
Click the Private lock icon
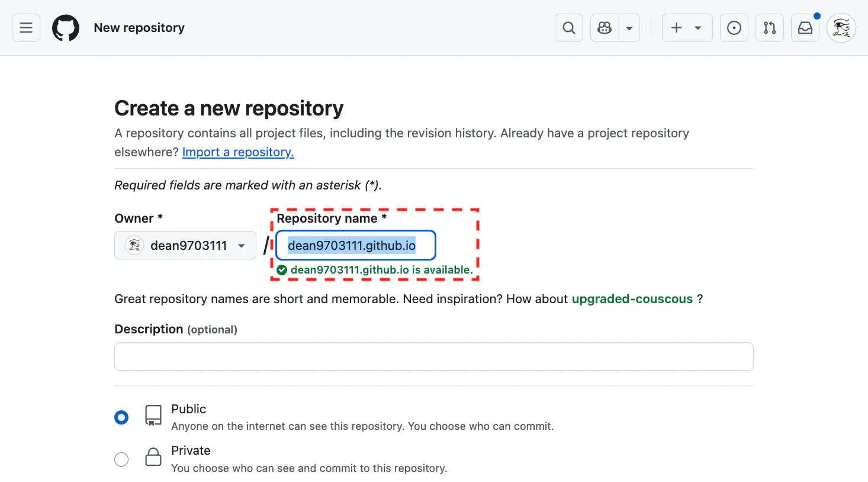[153, 457]
